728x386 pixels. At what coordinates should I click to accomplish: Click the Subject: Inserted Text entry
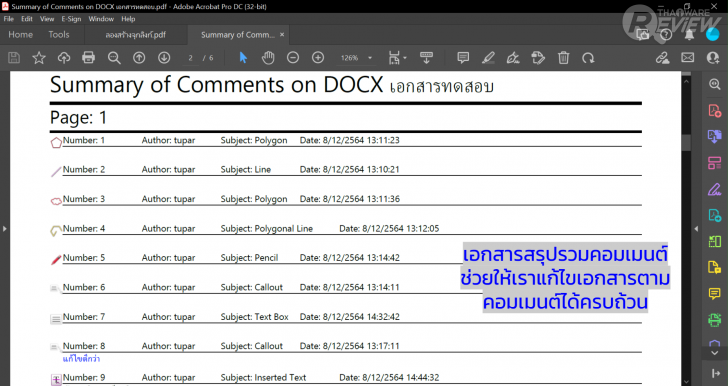(x=263, y=378)
